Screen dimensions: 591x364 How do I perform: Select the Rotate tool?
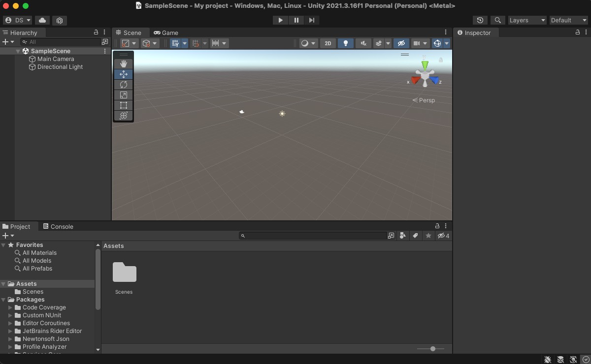pos(123,84)
